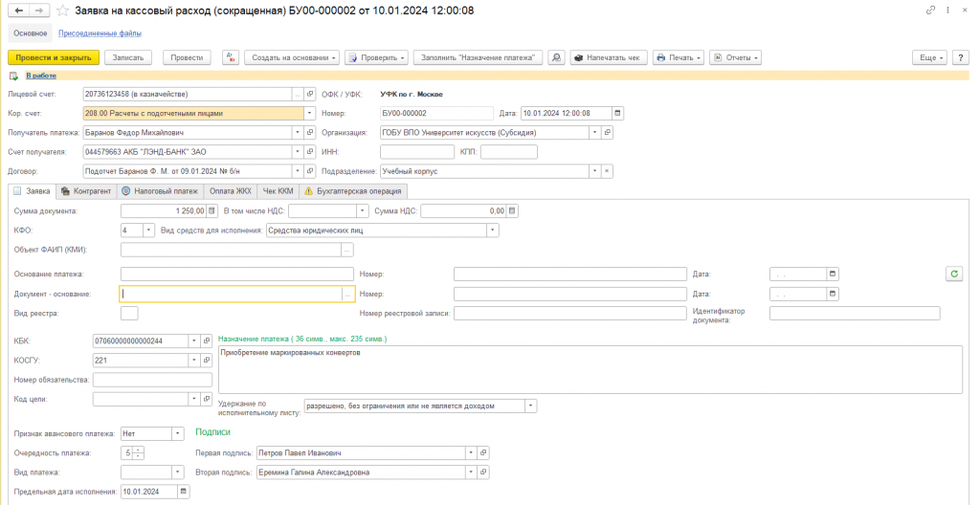The width and height of the screenshot is (980, 505).
Task: Open Оплата ЖКХ tab
Action: pos(231,190)
